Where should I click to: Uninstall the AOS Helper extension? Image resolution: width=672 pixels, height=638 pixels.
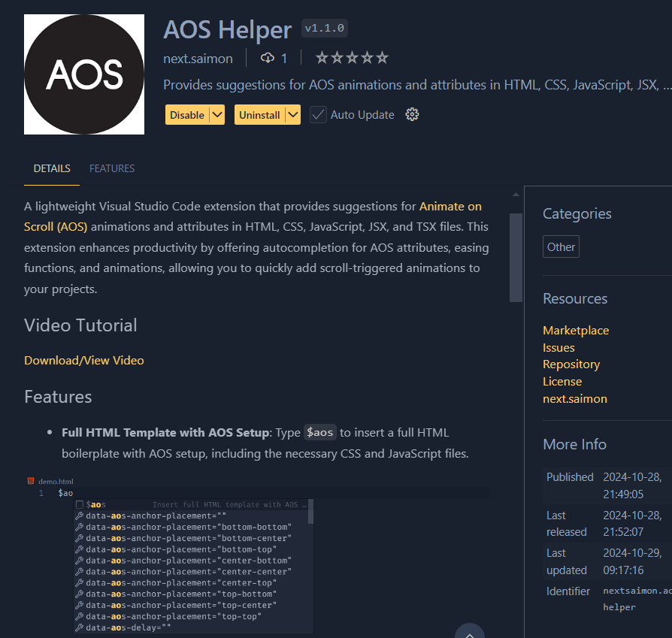coord(259,115)
